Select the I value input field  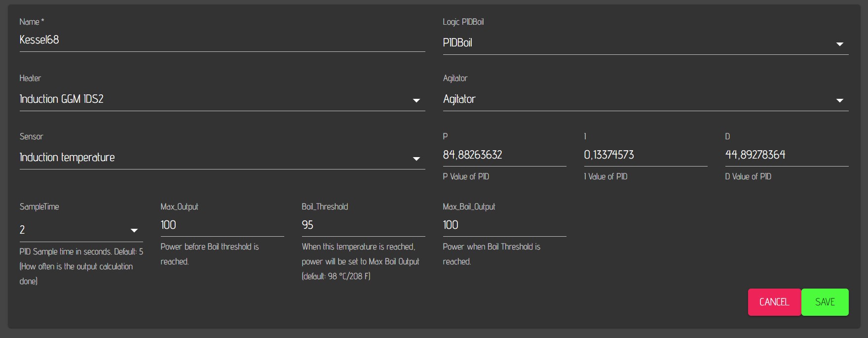645,155
